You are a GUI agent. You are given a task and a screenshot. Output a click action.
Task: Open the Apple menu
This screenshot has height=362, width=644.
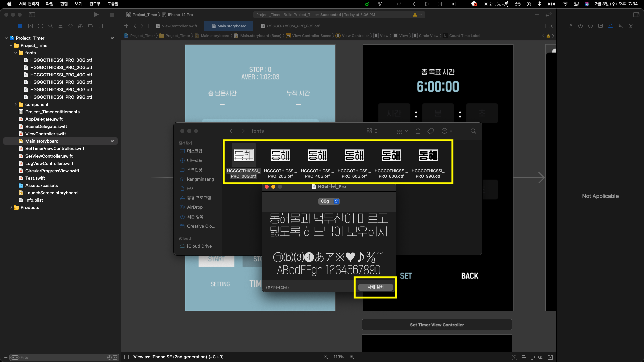[9, 4]
